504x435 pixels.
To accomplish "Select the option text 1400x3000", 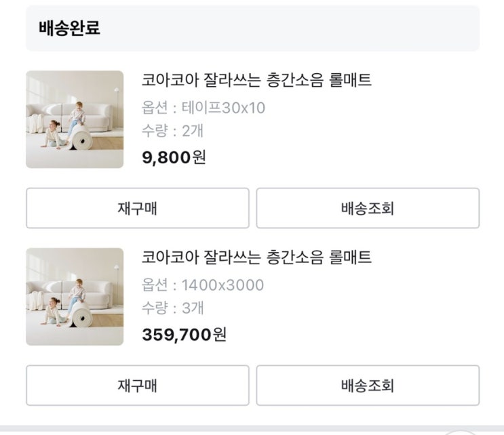I will coord(222,285).
